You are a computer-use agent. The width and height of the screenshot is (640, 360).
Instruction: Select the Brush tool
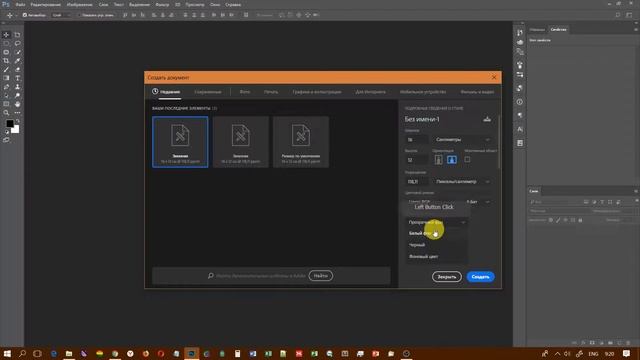(6, 69)
